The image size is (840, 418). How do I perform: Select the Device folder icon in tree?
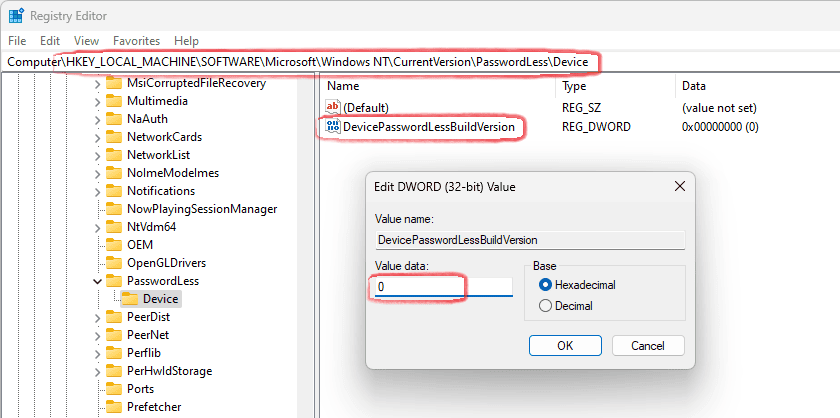pos(129,299)
